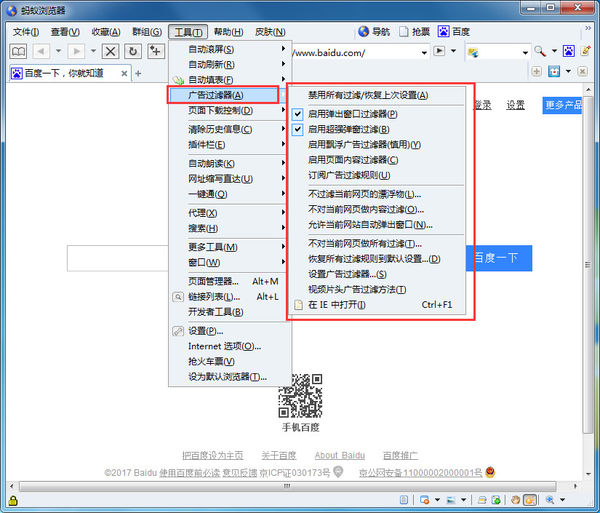
Task: Open the favorites book icon in toolbar
Action: (x=19, y=51)
